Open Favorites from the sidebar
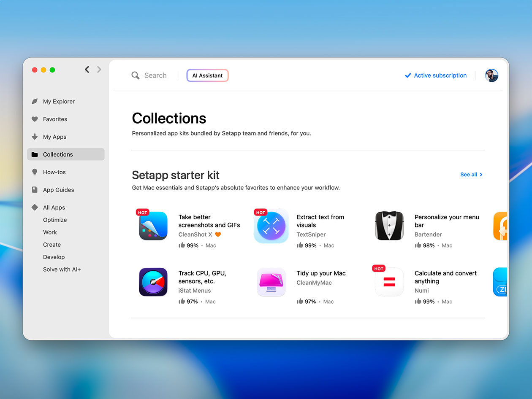The image size is (532, 399). click(54, 119)
